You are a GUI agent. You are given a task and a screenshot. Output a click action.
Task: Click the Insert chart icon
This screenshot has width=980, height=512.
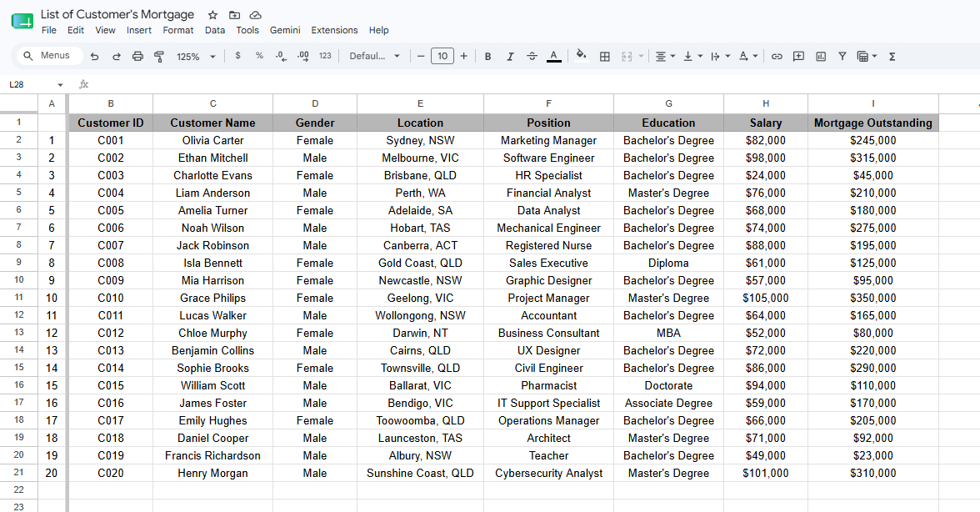point(821,56)
